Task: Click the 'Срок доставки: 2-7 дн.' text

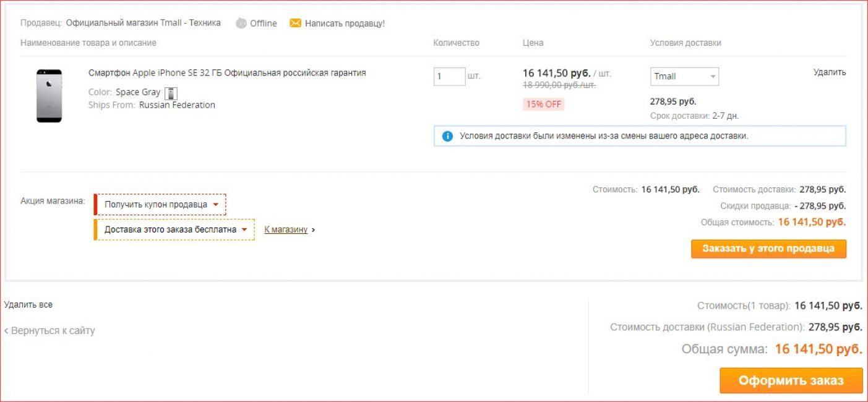Action: click(694, 116)
